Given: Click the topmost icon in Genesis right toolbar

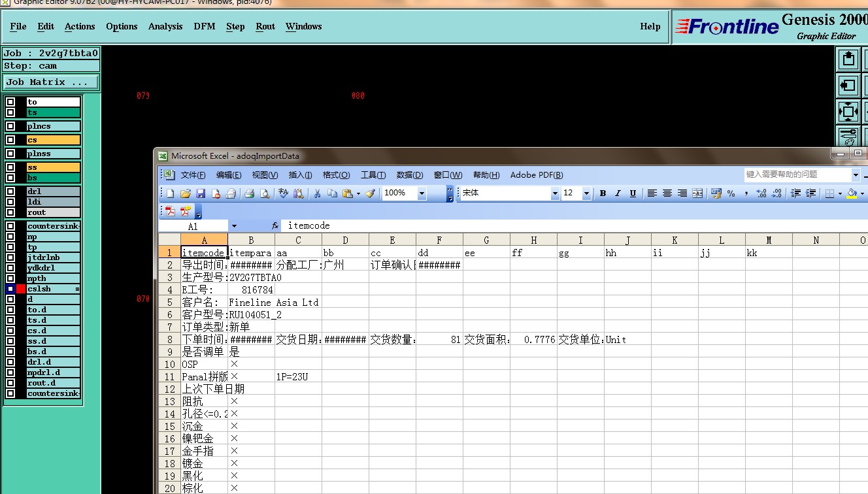Looking at the screenshot, I should coord(848,59).
